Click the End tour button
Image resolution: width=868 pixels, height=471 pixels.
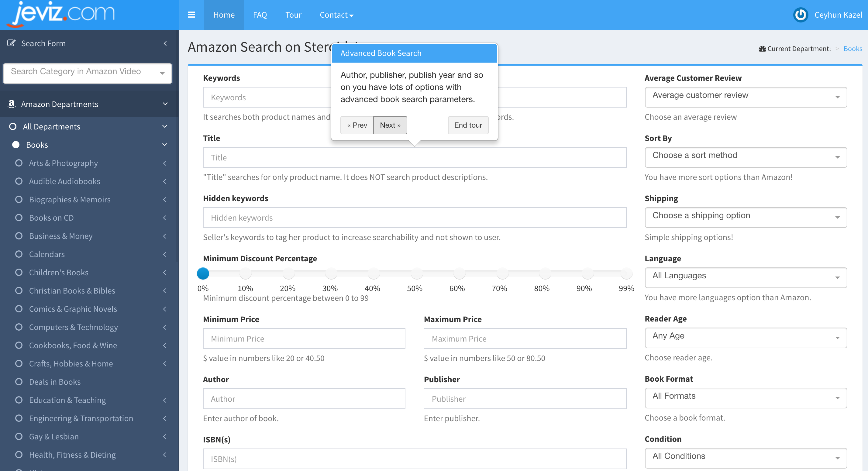click(468, 125)
